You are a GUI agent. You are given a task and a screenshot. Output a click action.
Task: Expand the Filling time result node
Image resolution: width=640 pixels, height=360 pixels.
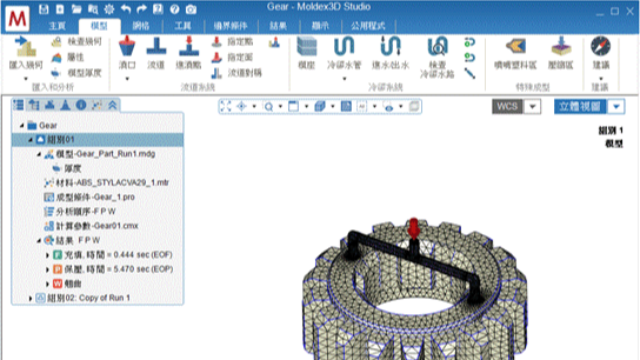coord(47,255)
